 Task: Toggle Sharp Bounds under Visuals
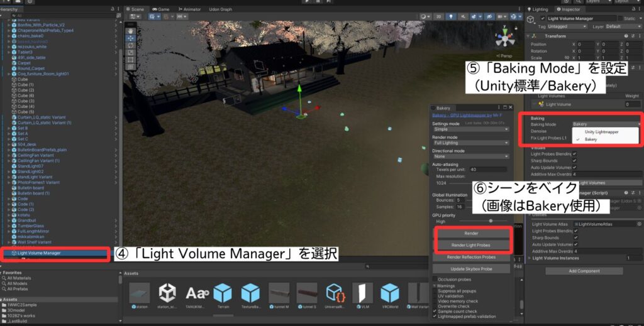[575, 161]
